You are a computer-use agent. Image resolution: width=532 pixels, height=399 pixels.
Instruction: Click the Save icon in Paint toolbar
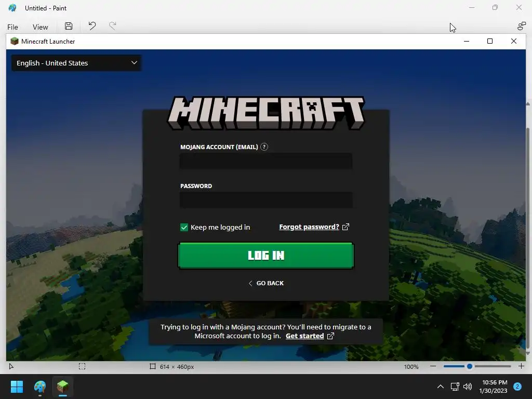click(69, 26)
